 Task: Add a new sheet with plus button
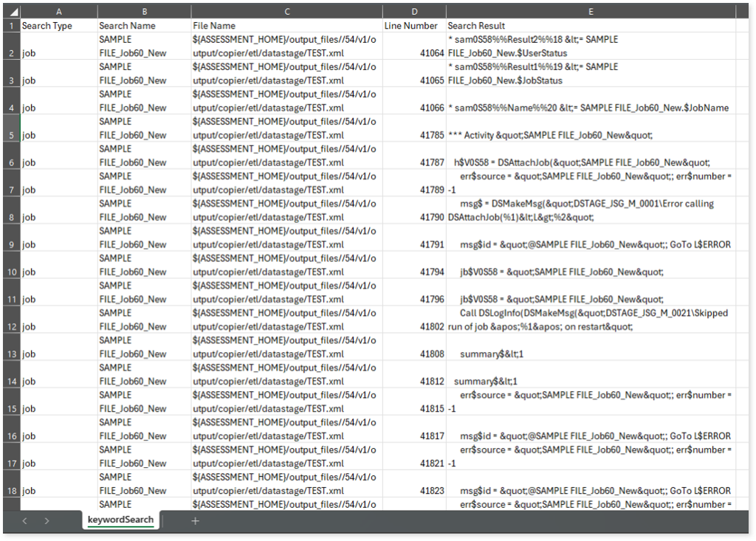point(195,521)
